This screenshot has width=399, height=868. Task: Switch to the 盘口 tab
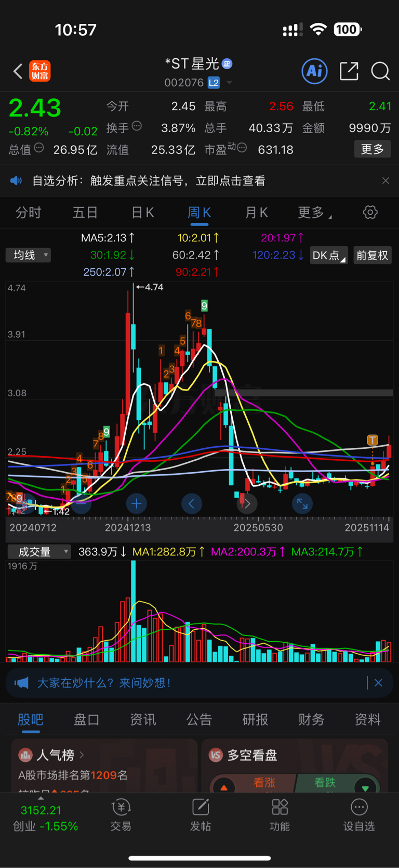click(87, 719)
